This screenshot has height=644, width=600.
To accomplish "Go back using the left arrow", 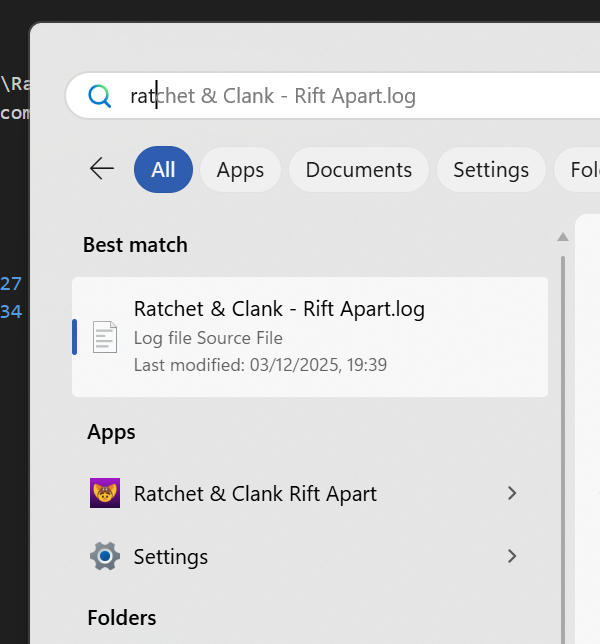I will (x=102, y=169).
